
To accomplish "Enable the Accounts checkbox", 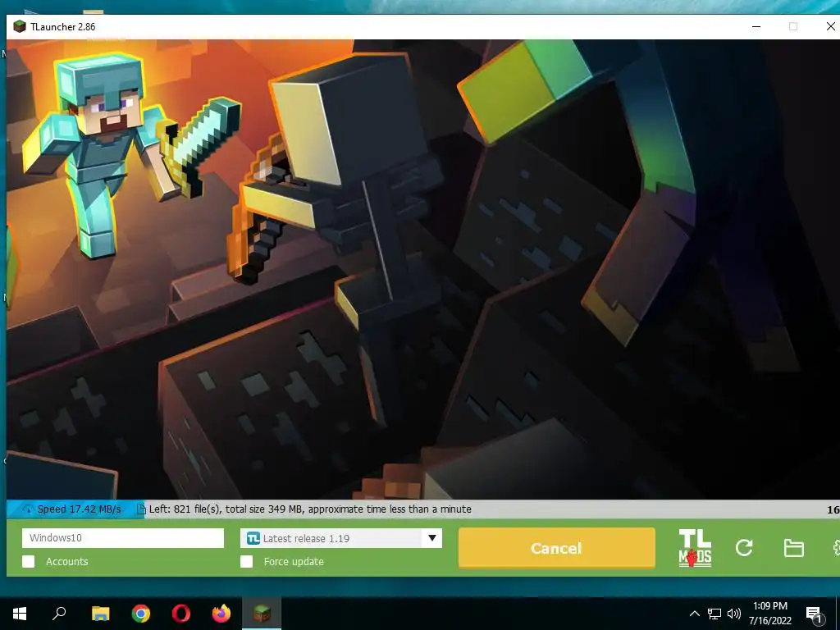I will (x=29, y=561).
